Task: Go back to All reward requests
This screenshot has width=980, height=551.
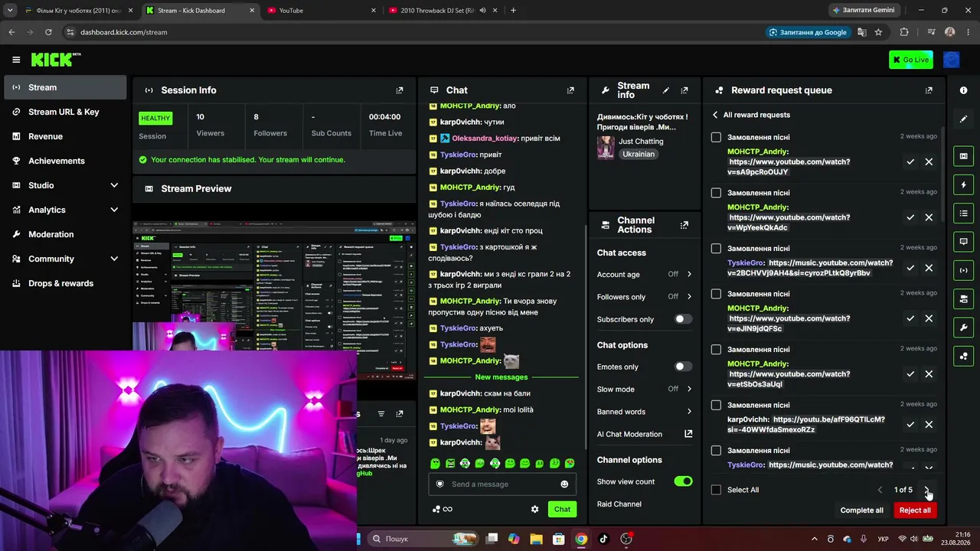Action: (751, 115)
